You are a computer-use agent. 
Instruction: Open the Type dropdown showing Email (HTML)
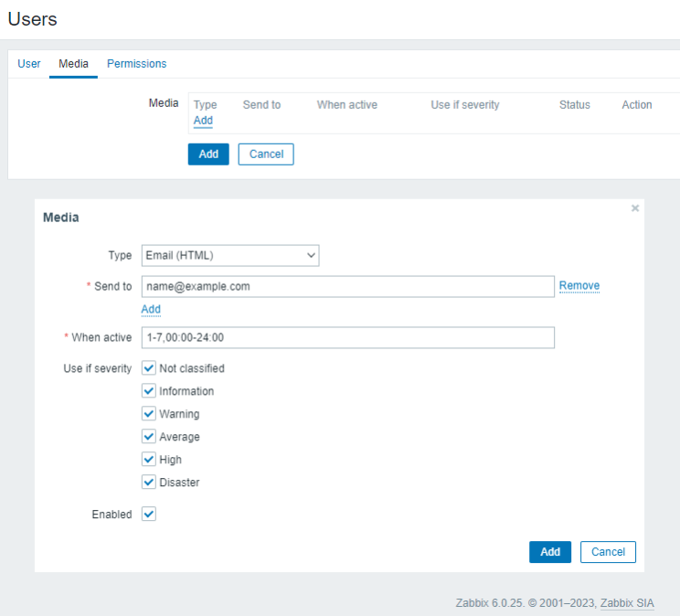pos(230,256)
